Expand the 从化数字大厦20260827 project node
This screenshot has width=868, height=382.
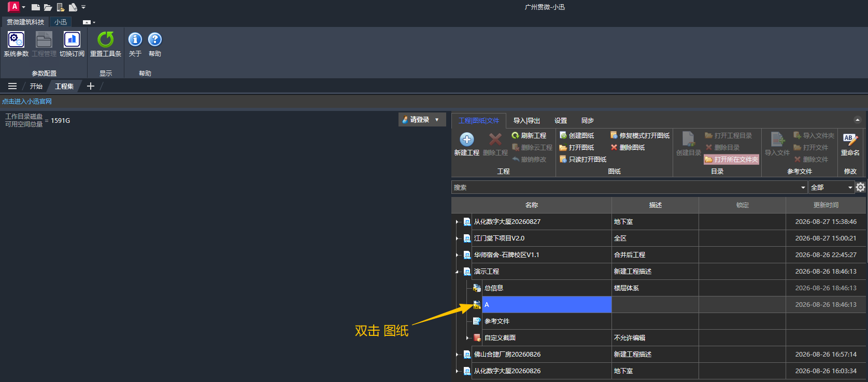pyautogui.click(x=457, y=222)
